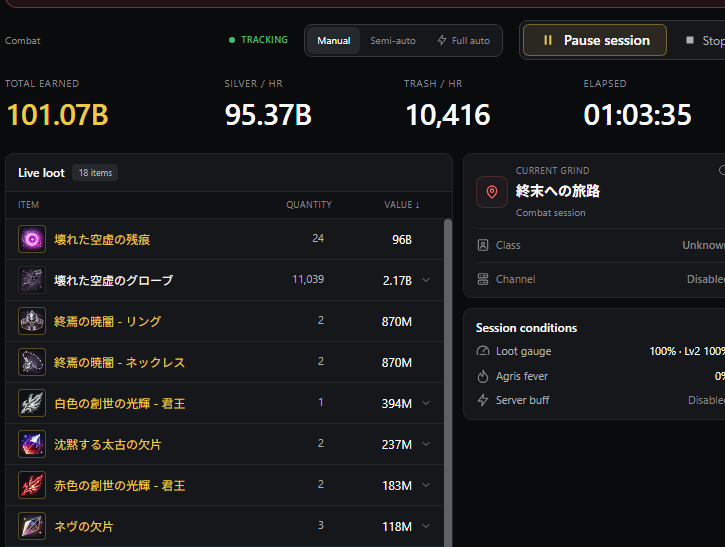
Task: Click the 赤色の創世の光輝 red item icon
Action: (x=32, y=485)
